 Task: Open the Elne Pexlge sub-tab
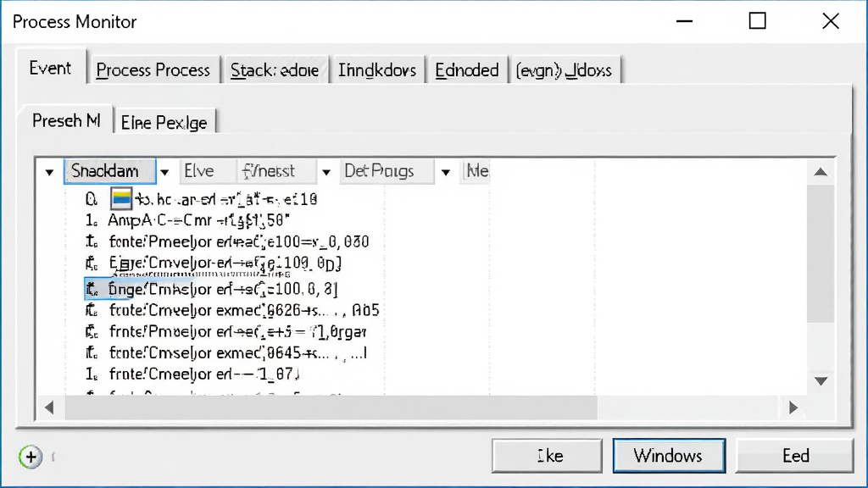pos(164,122)
